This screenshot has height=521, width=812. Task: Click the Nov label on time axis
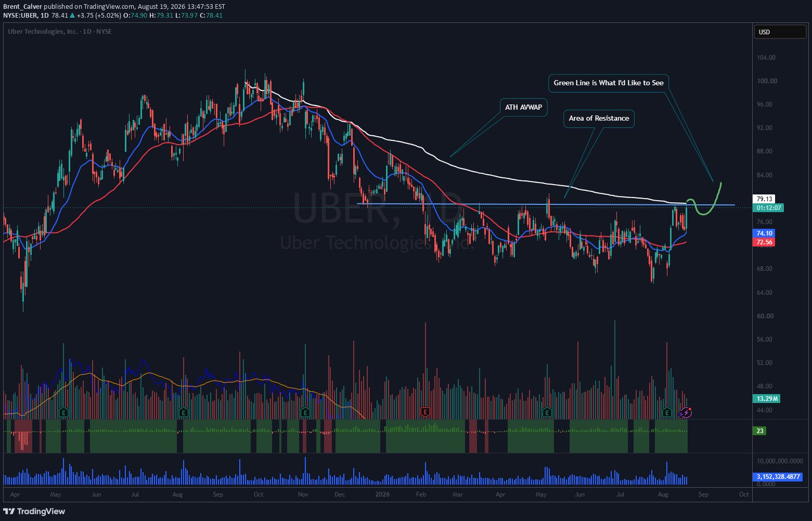tap(303, 494)
